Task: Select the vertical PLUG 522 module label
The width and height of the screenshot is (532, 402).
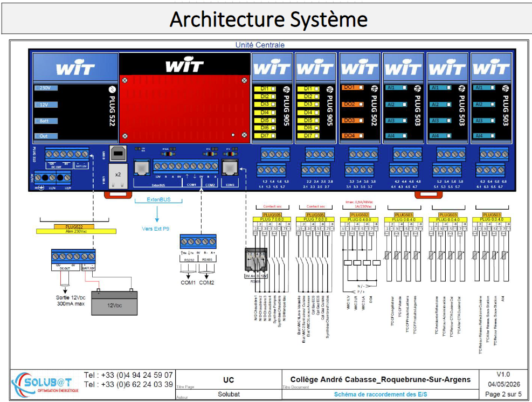Action: click(112, 111)
